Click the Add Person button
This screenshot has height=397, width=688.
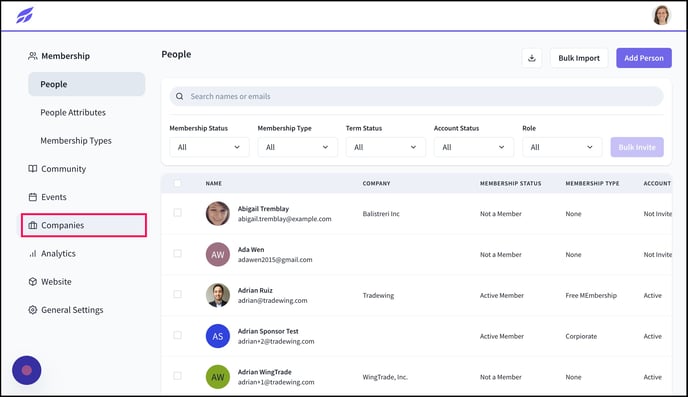click(644, 58)
